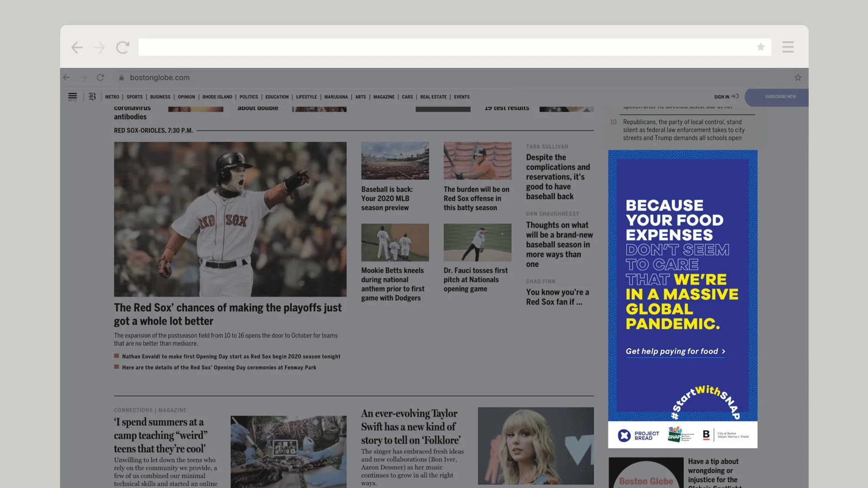Click the inner page reload icon
This screenshot has width=868, height=488.
100,78
